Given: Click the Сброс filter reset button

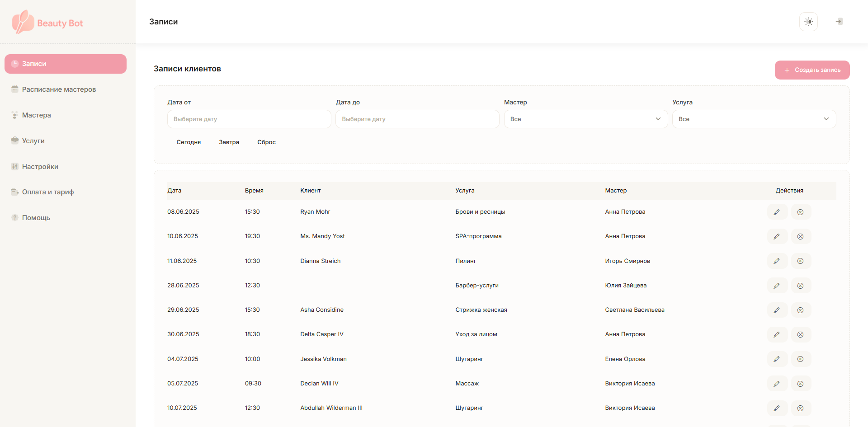Looking at the screenshot, I should [x=266, y=142].
